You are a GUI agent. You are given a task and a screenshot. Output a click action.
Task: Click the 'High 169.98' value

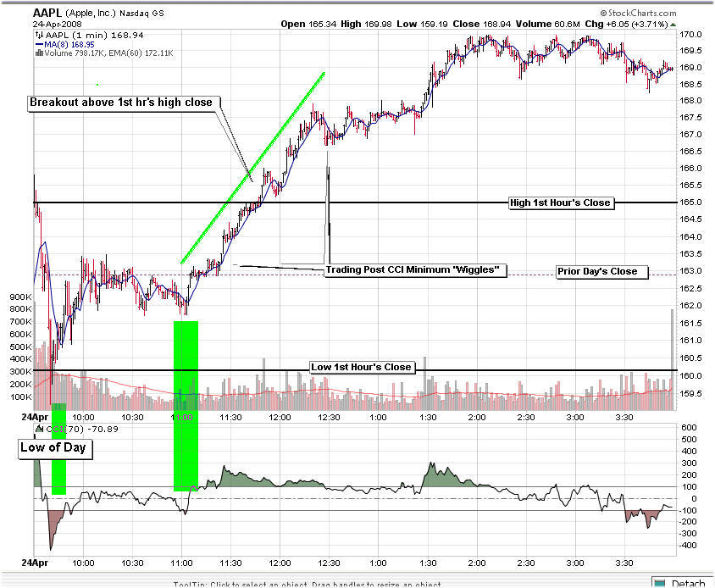pos(366,25)
